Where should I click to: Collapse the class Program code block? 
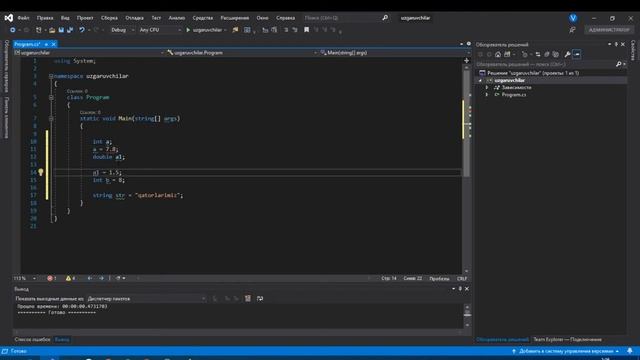(x=51, y=98)
